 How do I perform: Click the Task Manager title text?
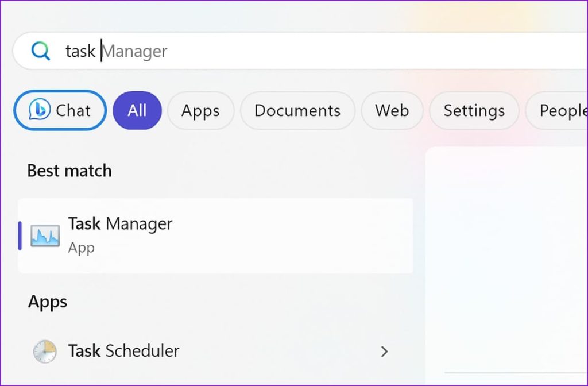(121, 223)
